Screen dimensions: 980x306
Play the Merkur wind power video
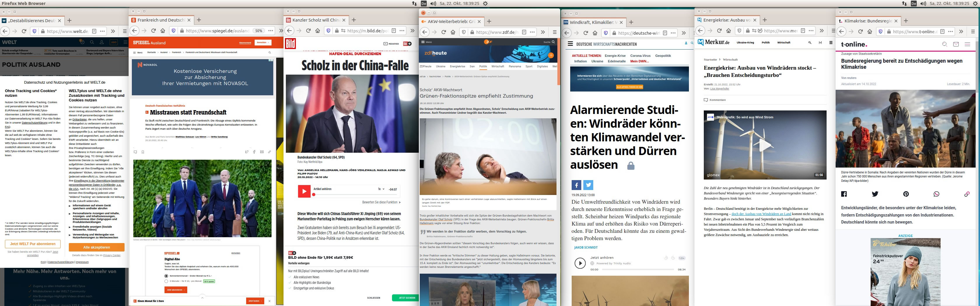(765, 145)
